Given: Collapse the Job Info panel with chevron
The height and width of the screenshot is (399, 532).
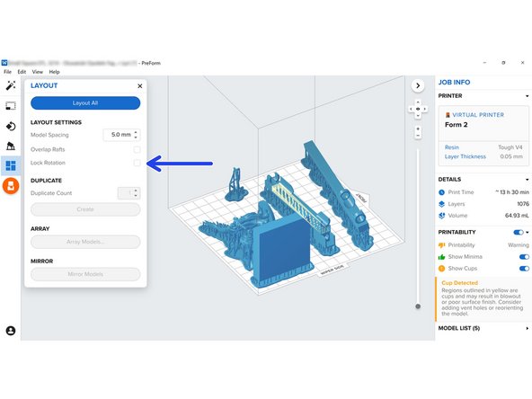Looking at the screenshot, I should (x=418, y=86).
